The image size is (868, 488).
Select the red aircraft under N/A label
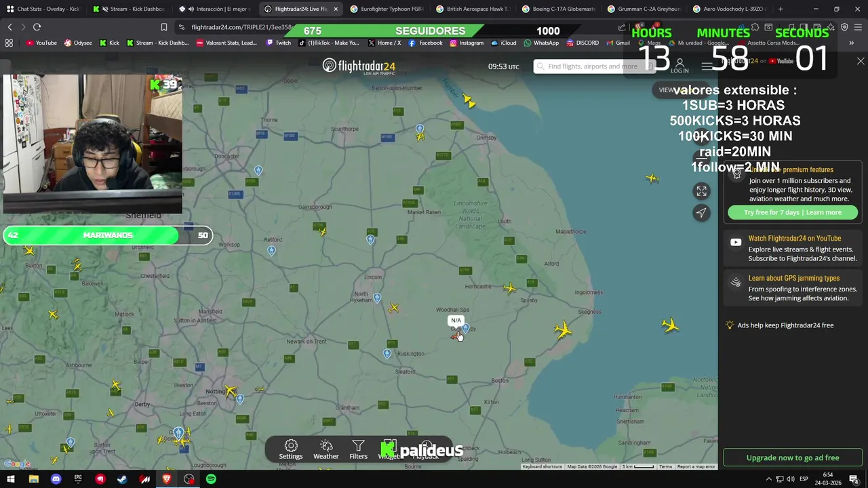(455, 336)
